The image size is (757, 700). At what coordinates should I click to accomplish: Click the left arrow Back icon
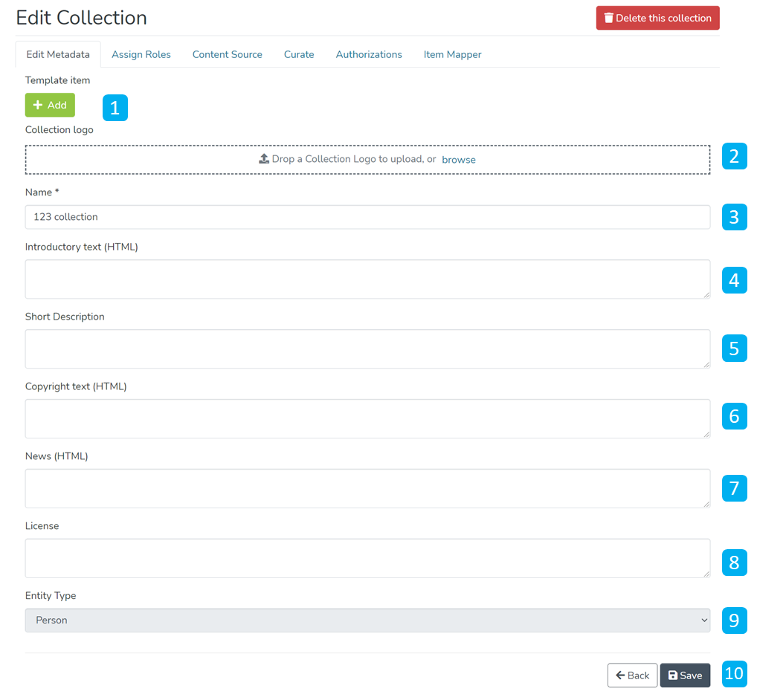tap(619, 675)
